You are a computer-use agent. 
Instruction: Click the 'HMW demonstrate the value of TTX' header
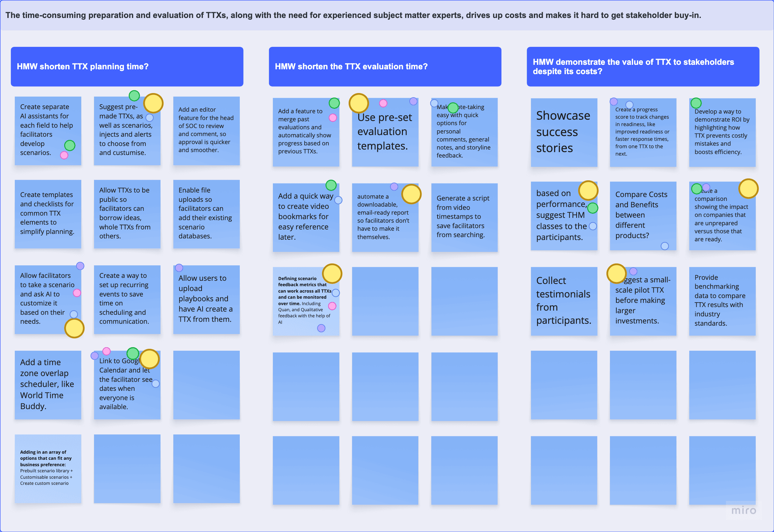tap(643, 66)
